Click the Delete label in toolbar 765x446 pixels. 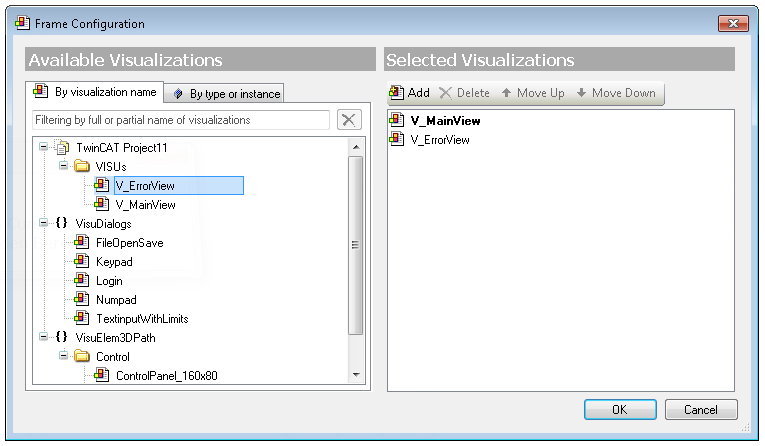pos(473,93)
